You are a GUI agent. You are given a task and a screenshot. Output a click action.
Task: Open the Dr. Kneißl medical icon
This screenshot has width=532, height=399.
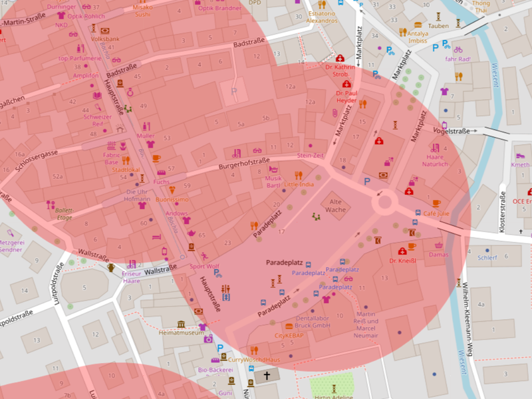coord(402,251)
